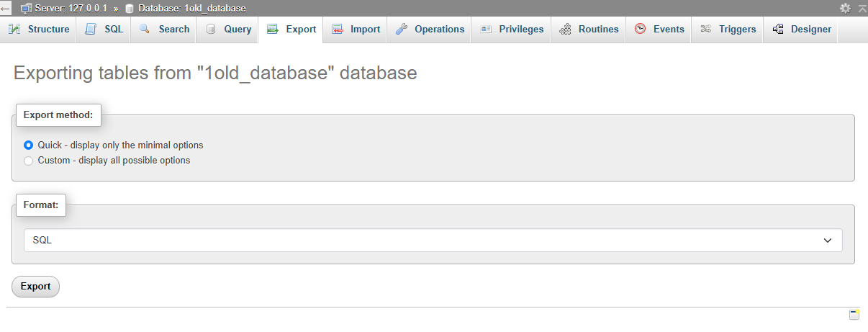Screen dimensions: 868x332
Task: Click the Routines tab icon
Action: [565, 30]
